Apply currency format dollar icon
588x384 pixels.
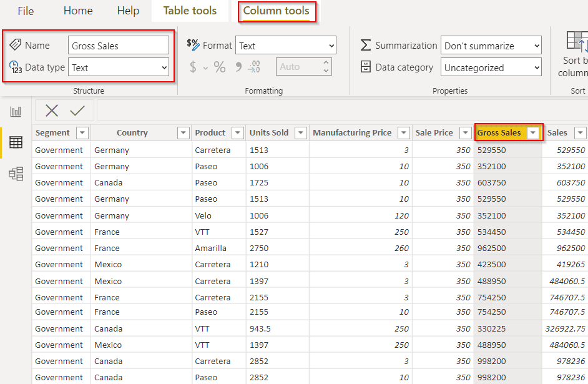click(x=193, y=67)
